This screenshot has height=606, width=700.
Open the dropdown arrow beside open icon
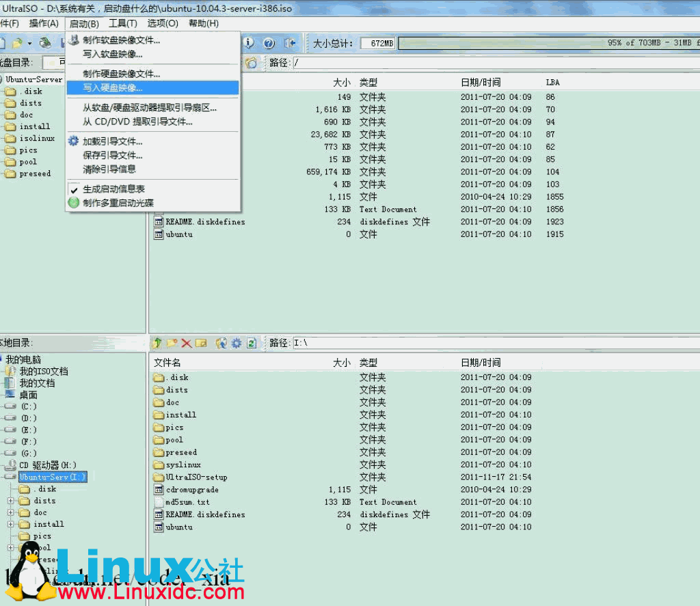pos(29,43)
